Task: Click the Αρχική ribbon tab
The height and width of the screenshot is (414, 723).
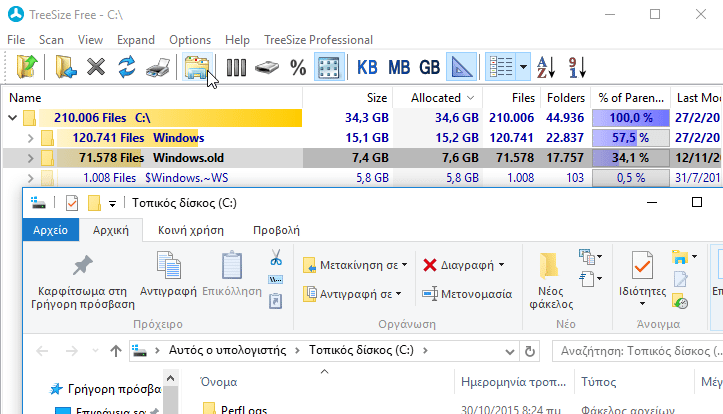Action: (111, 230)
